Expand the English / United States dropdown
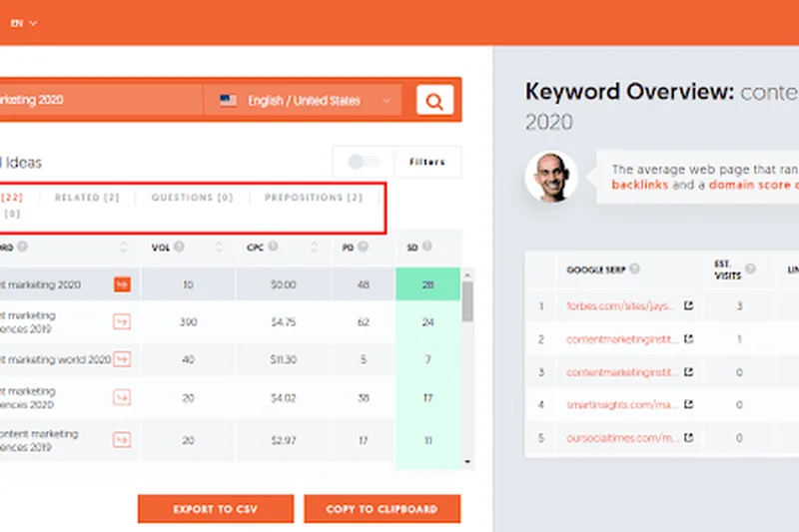Image resolution: width=799 pixels, height=532 pixels. point(305,101)
